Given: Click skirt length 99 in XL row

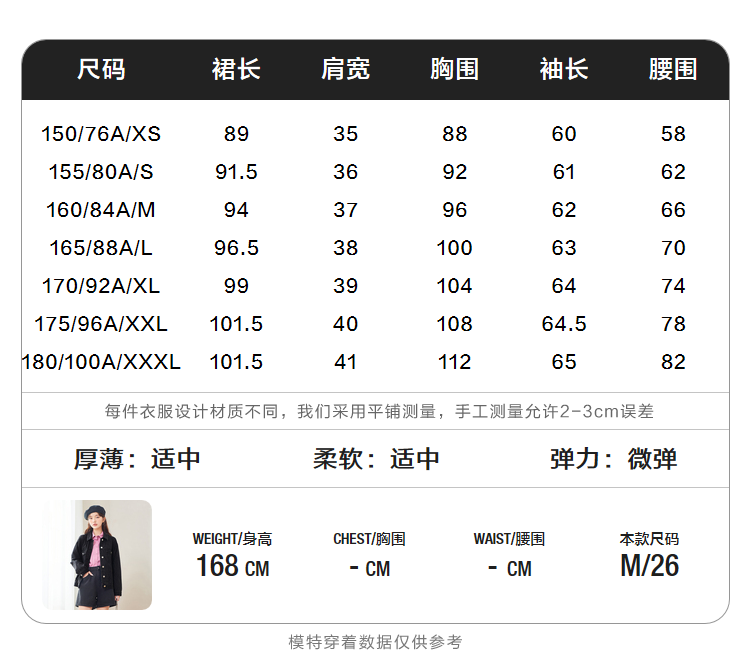Looking at the screenshot, I should pyautogui.click(x=236, y=286).
